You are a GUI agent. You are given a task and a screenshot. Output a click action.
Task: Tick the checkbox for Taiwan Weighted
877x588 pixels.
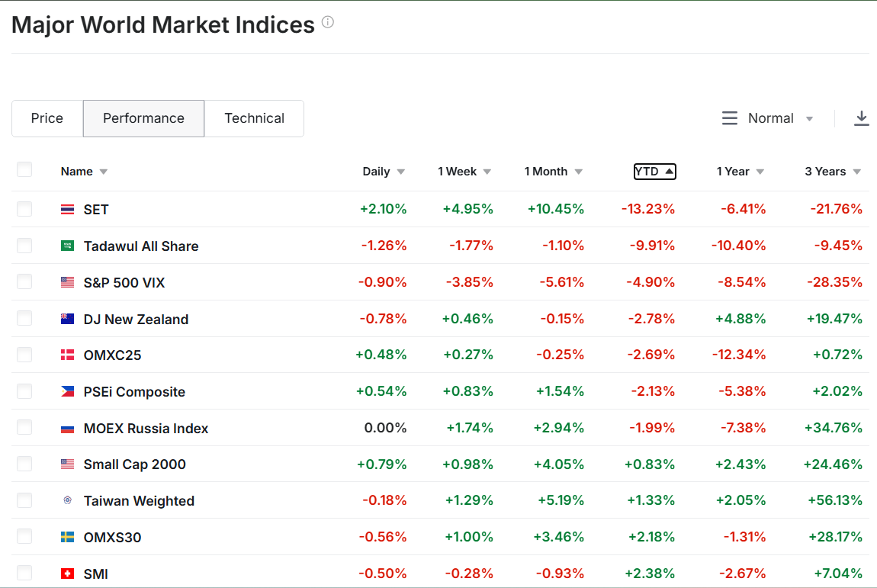click(24, 500)
